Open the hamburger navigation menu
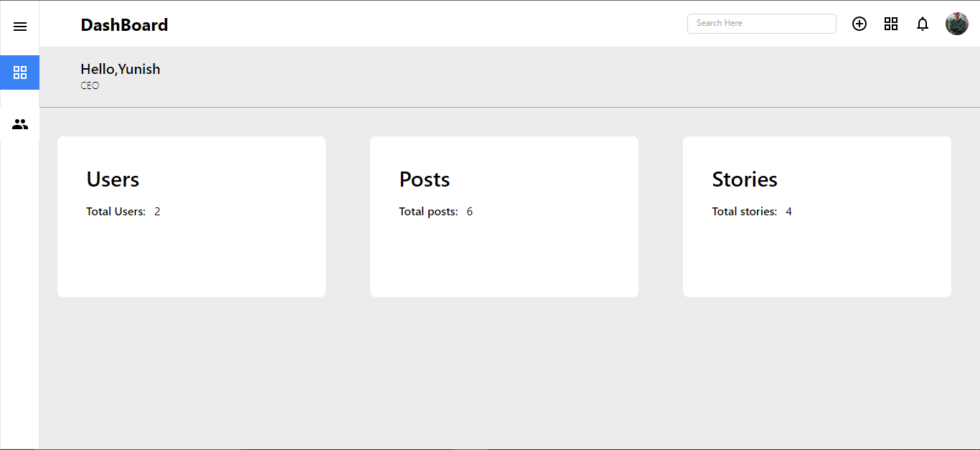Image resolution: width=980 pixels, height=450 pixels. click(x=19, y=27)
